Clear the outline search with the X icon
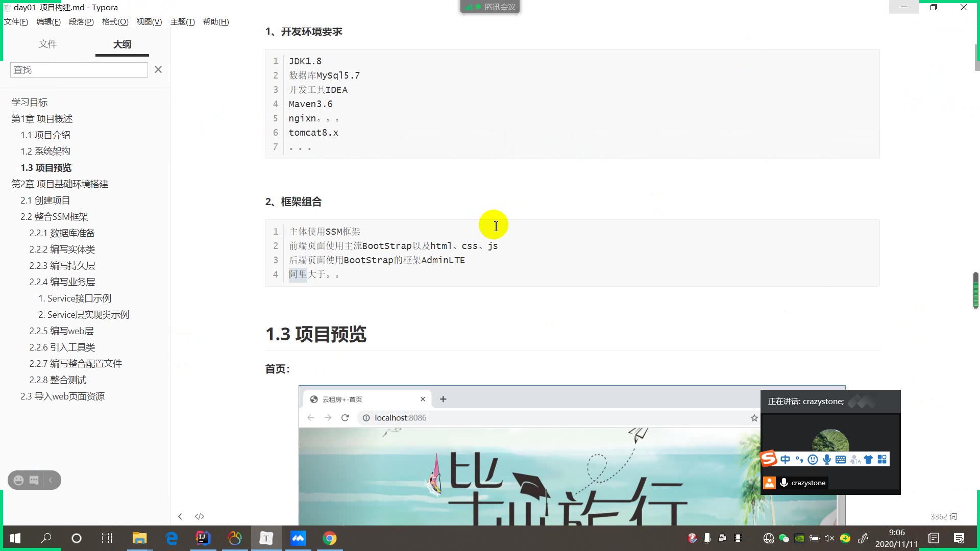This screenshot has width=980, height=551. tap(158, 69)
